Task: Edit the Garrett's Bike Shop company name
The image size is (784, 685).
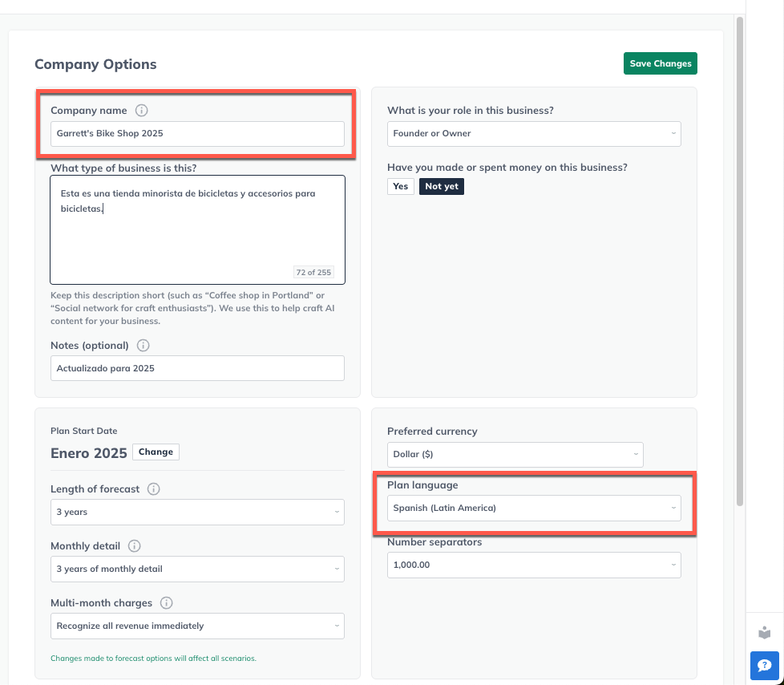Action: (197, 134)
